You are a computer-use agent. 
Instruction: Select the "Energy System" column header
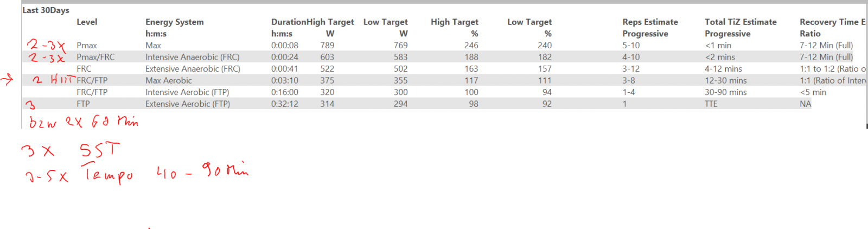pyautogui.click(x=174, y=22)
